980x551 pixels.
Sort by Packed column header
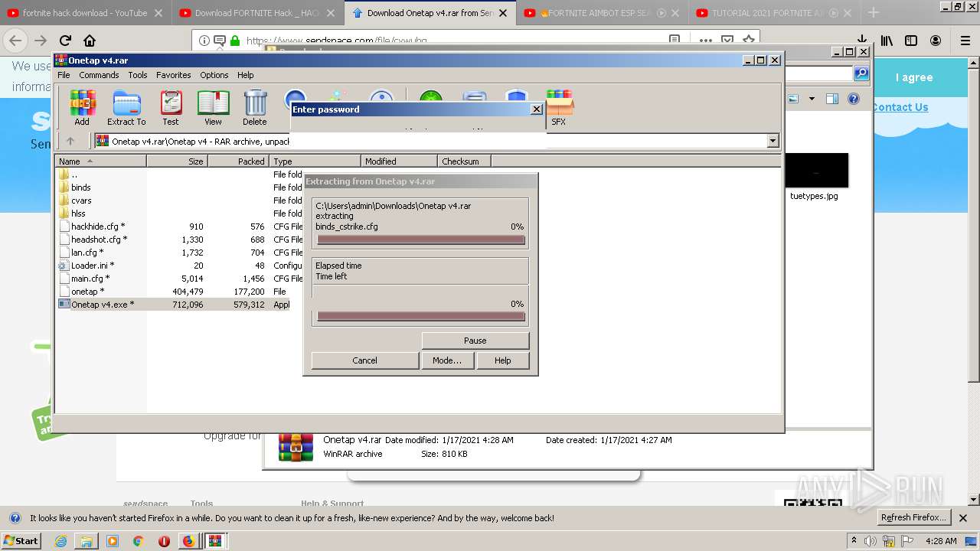238,161
